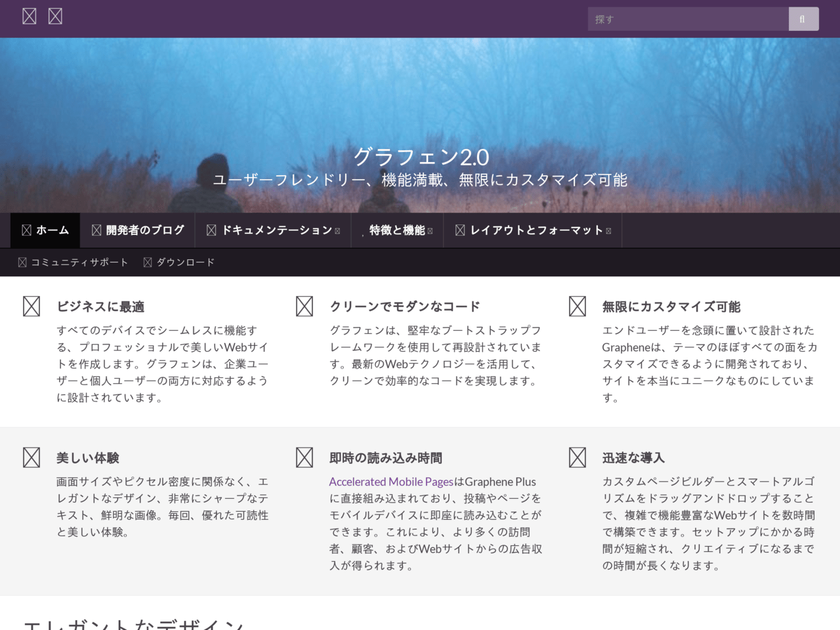This screenshot has width=840, height=630.
Task: Click the search field labeled 探す
Action: [688, 19]
